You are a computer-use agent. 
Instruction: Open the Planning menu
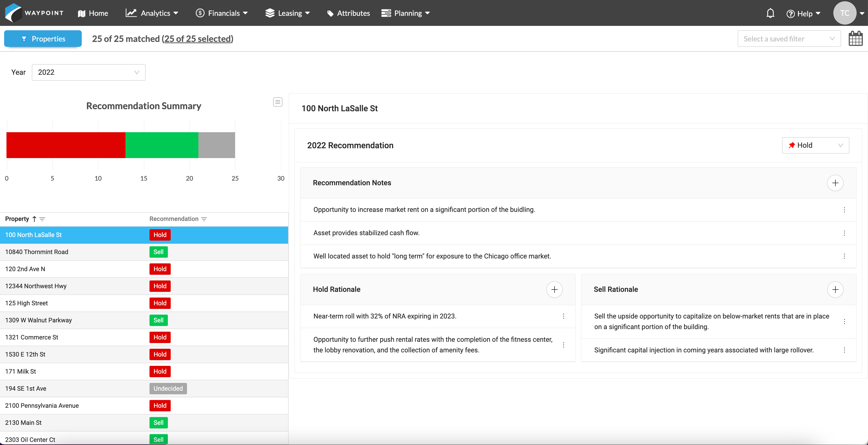click(405, 13)
